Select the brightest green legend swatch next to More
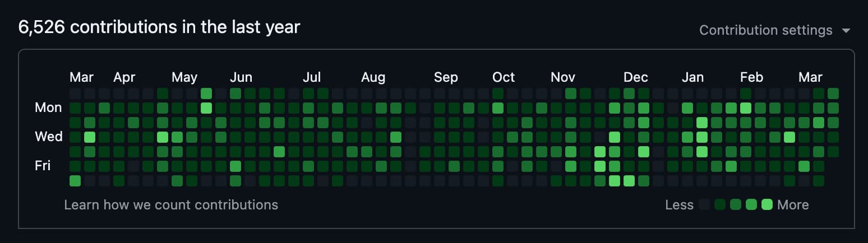Image resolution: width=868 pixels, height=243 pixels. (767, 205)
